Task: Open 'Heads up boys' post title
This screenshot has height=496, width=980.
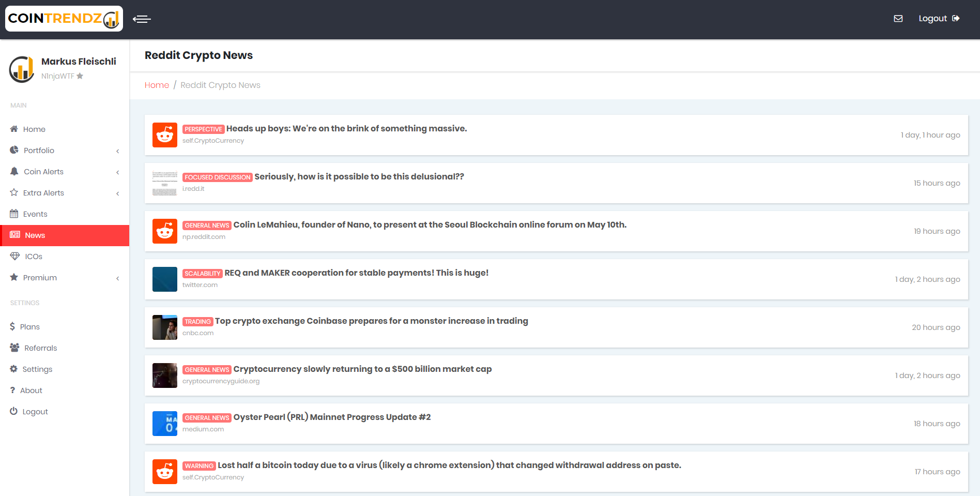Action: pyautogui.click(x=346, y=128)
